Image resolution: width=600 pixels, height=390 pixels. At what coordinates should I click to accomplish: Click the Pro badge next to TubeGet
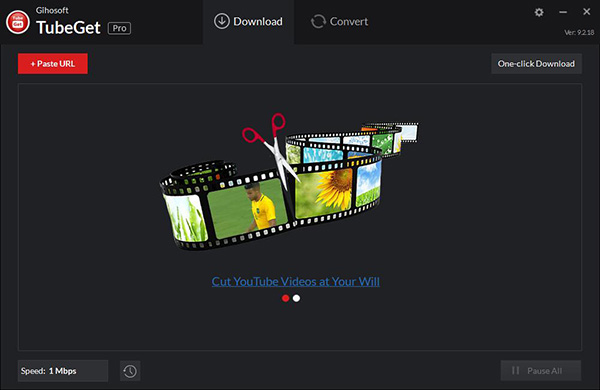point(119,28)
